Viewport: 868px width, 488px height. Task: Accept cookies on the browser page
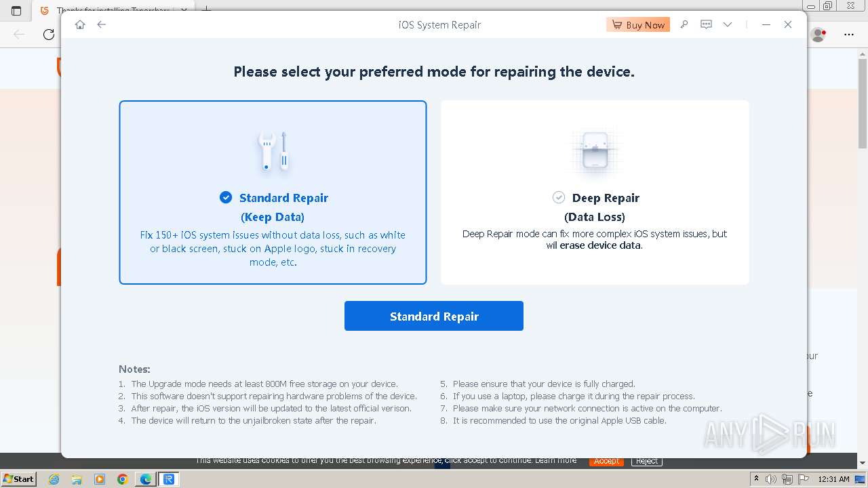[606, 461]
